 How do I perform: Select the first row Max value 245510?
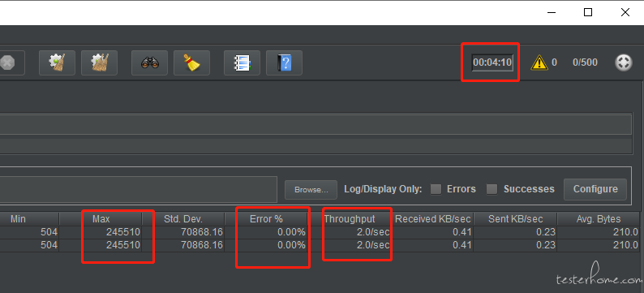tap(122, 232)
